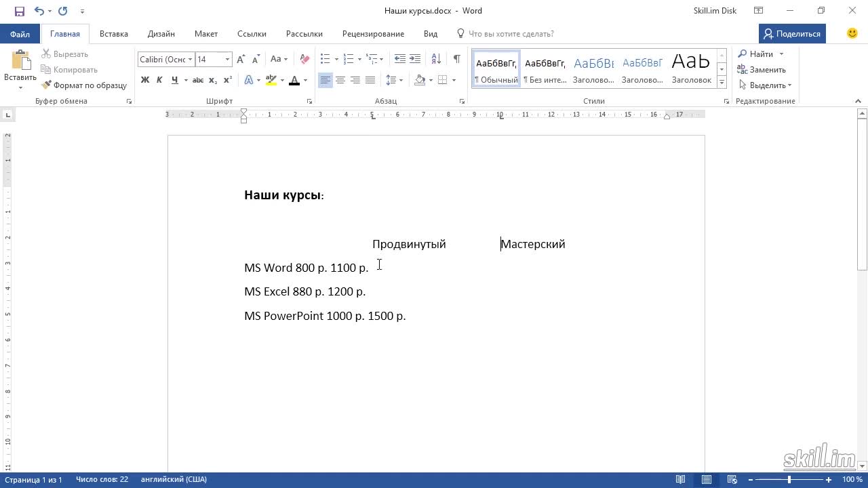Align text to the right
This screenshot has height=488, width=868.
click(355, 80)
